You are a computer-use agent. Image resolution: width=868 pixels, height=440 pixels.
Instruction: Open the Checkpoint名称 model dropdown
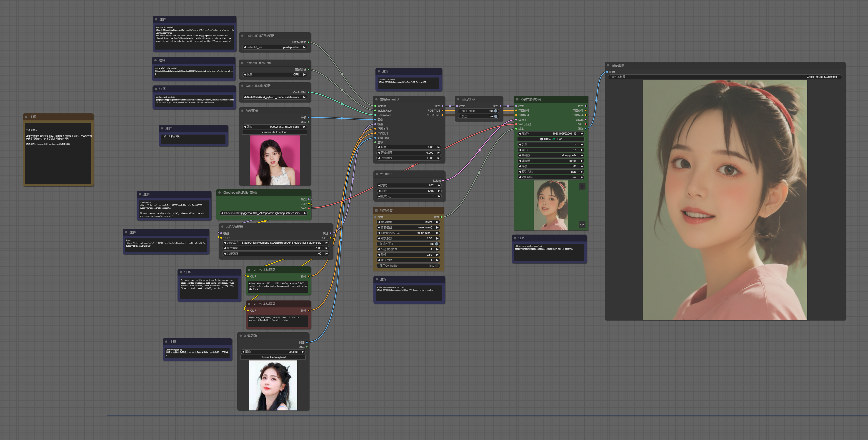tap(264, 213)
